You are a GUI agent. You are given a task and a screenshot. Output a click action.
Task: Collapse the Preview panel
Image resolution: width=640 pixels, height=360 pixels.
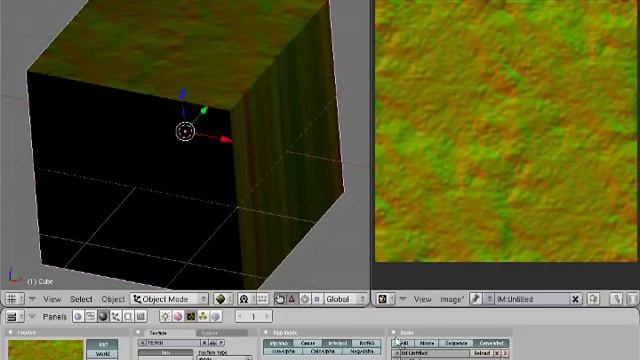(11, 333)
